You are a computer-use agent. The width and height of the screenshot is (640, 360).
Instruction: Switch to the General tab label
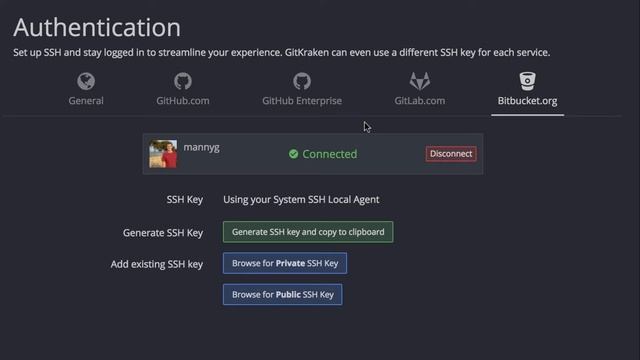(86, 100)
